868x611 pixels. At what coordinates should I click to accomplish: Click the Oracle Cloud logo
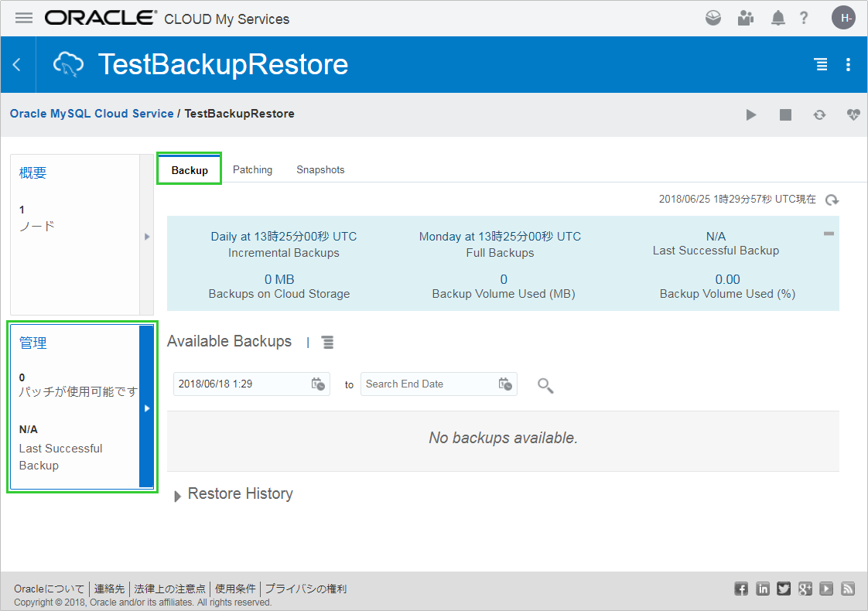tap(101, 19)
